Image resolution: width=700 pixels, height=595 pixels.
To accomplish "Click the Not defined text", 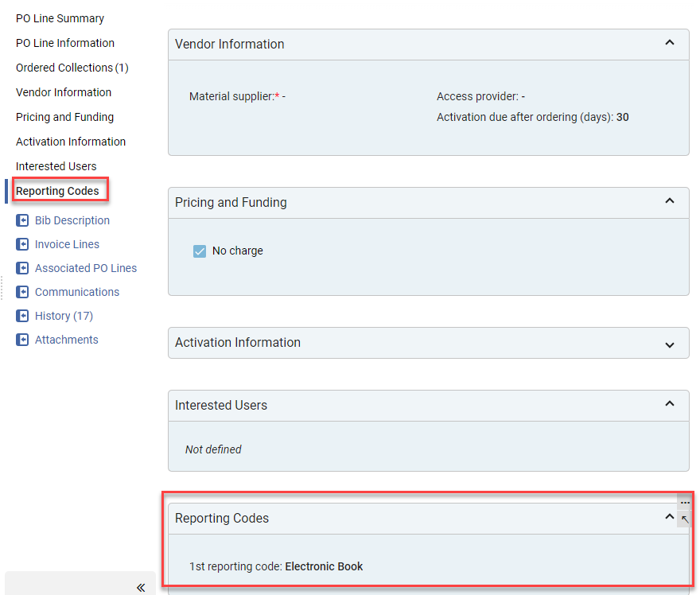I will 213,449.
